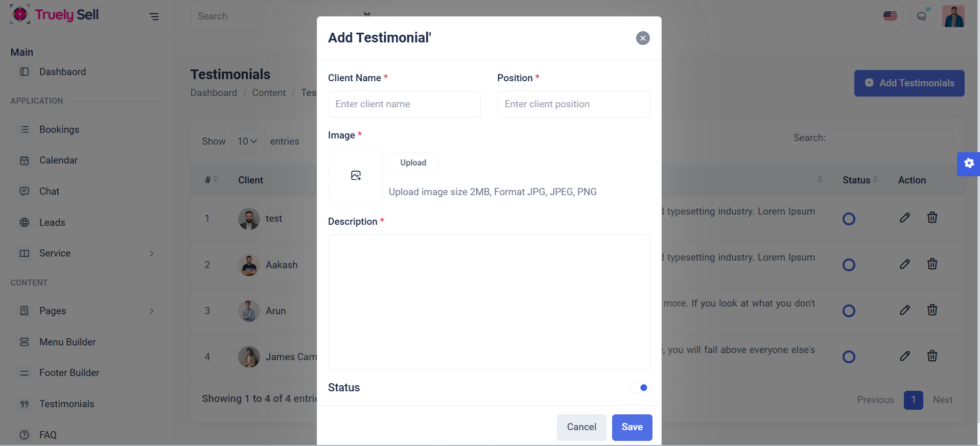Viewport: 980px width, 446px height.
Task: Open the show 10 entries dropdown
Action: click(x=247, y=141)
